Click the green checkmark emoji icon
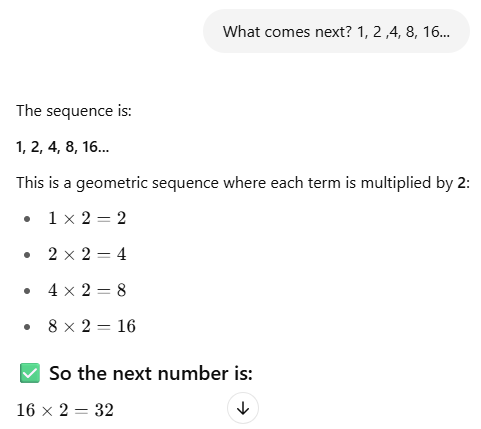 tap(30, 373)
